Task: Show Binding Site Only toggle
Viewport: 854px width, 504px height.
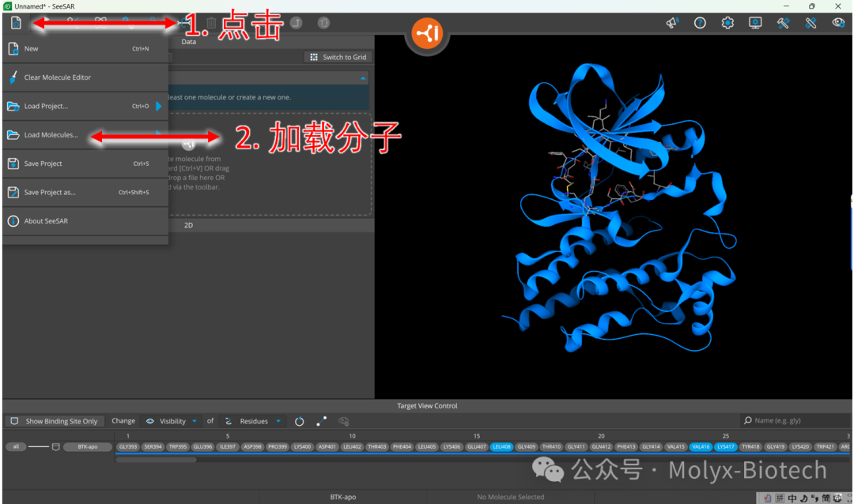Action: point(54,421)
